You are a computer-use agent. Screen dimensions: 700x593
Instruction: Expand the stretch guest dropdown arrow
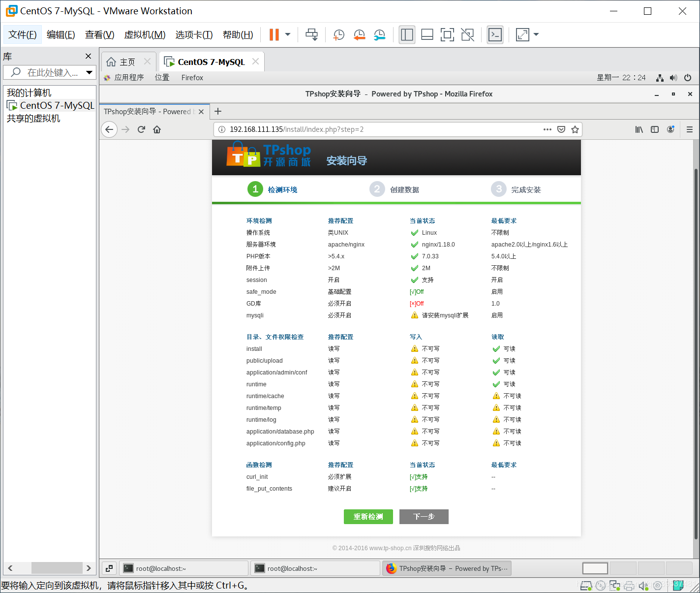(x=536, y=34)
